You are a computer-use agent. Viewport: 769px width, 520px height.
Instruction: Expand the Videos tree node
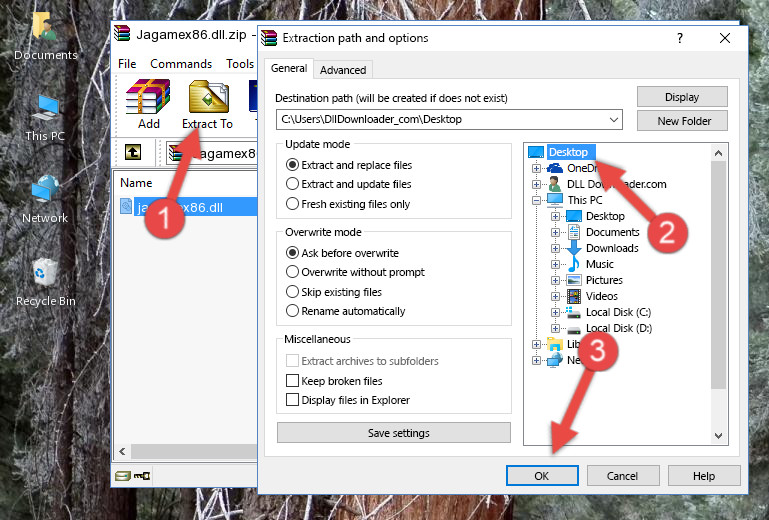pos(555,296)
